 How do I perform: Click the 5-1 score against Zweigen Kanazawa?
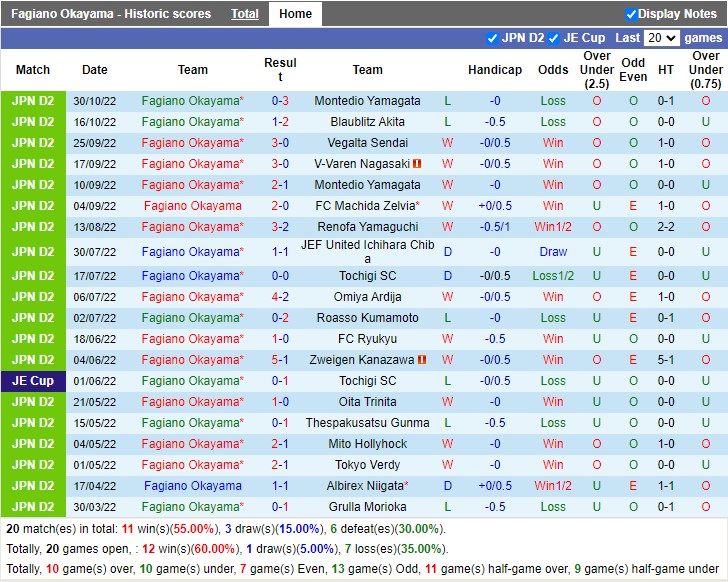[x=280, y=360]
